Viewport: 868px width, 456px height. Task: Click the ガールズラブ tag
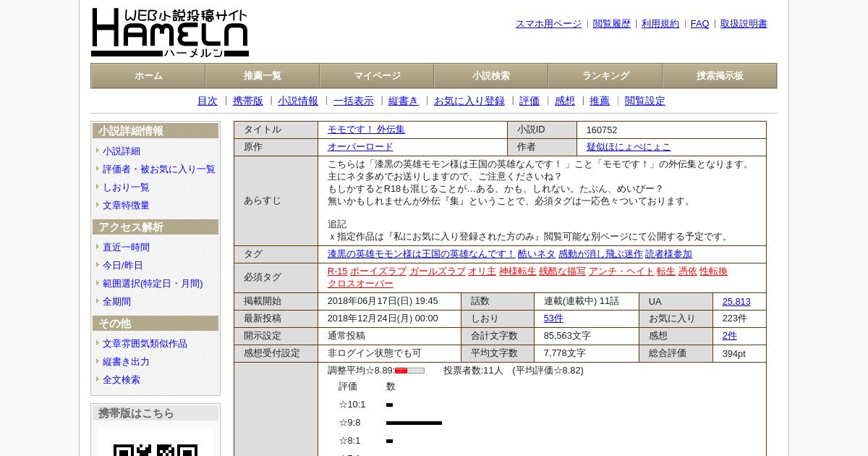pos(438,271)
